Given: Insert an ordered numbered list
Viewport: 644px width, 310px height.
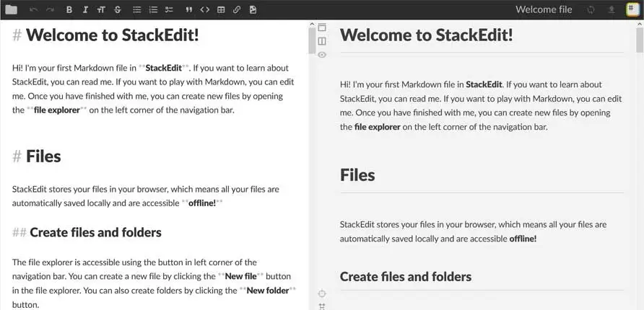Looking at the screenshot, I should (x=153, y=9).
